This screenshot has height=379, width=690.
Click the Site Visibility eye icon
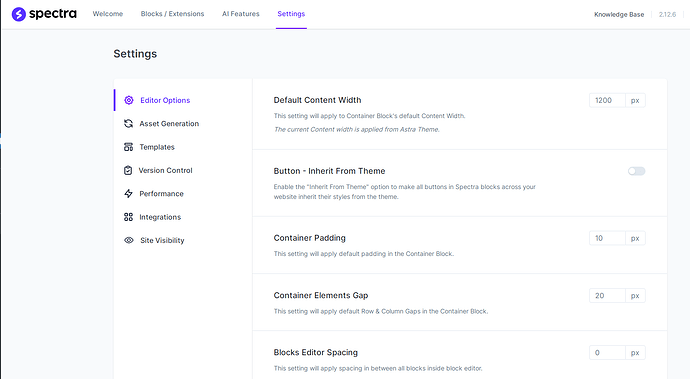128,240
